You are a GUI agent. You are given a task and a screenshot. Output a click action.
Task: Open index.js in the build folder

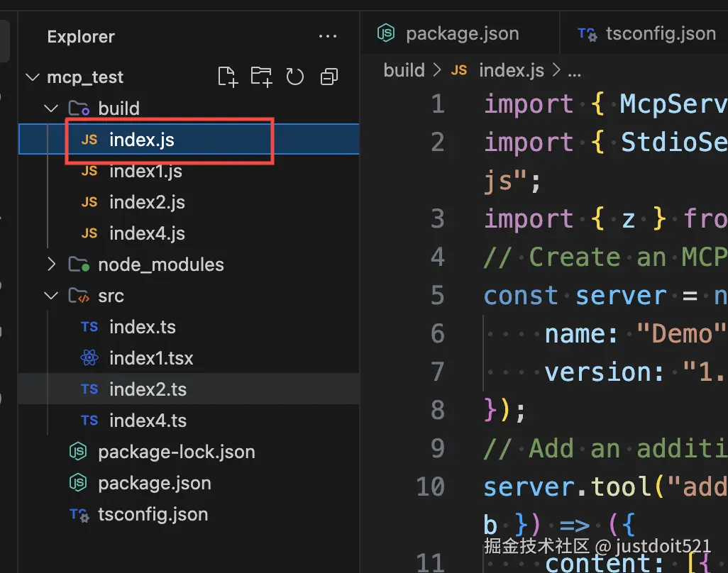189,139
